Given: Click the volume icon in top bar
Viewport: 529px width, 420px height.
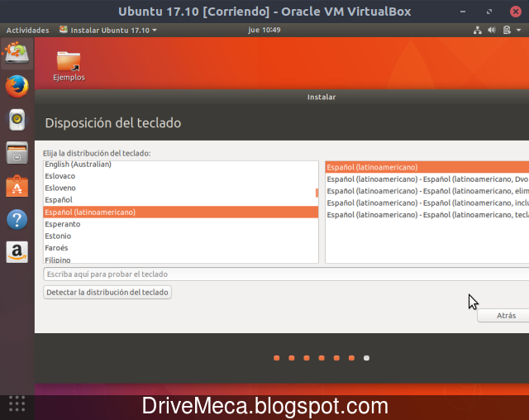Looking at the screenshot, I should (492, 30).
